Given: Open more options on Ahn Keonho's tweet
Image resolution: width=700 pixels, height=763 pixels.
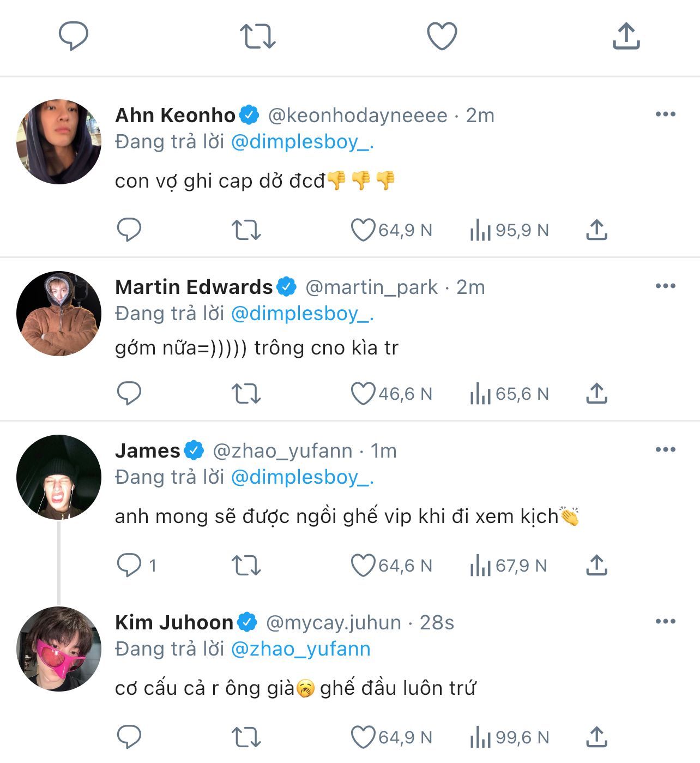Looking at the screenshot, I should point(665,115).
